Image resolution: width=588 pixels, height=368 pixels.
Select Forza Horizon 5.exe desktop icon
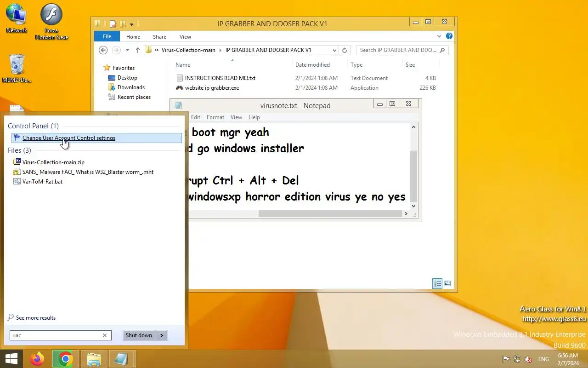pos(51,22)
